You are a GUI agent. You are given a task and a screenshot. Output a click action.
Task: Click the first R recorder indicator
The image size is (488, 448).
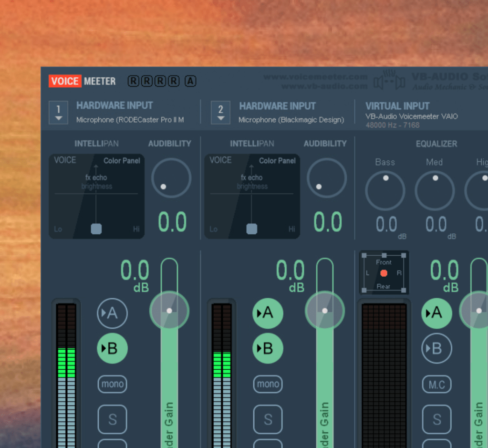133,81
